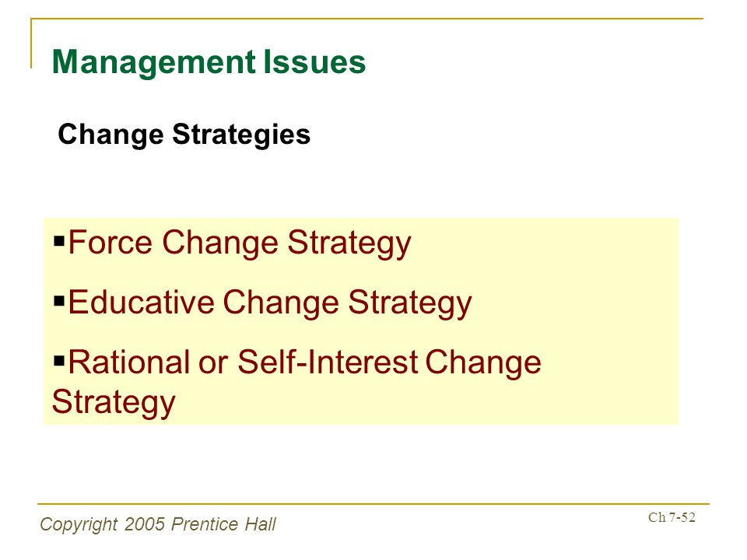Click the square bullet before Force Change Strategy
The image size is (747, 560).
pos(59,240)
